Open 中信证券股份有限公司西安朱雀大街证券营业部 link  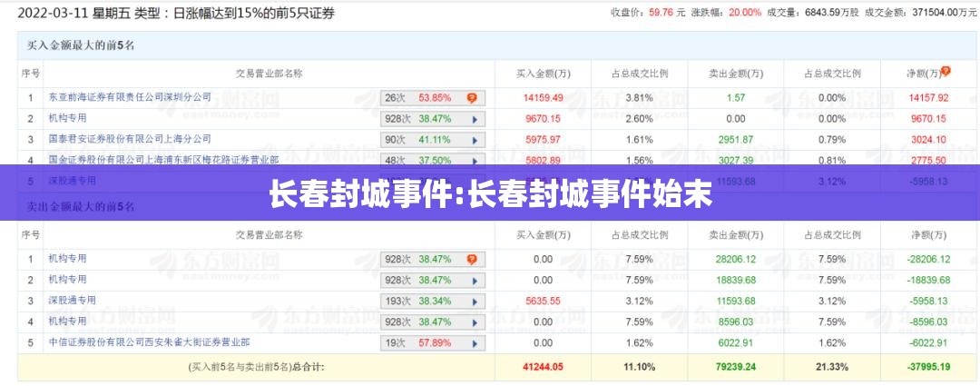pyautogui.click(x=150, y=342)
